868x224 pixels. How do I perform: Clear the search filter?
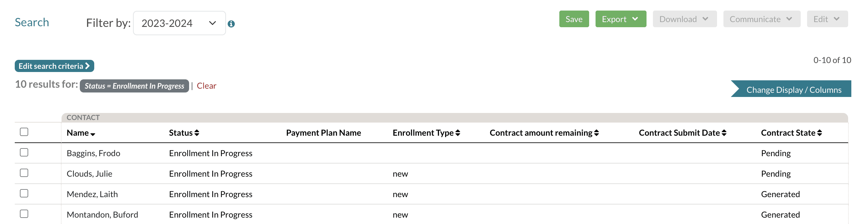click(x=206, y=86)
